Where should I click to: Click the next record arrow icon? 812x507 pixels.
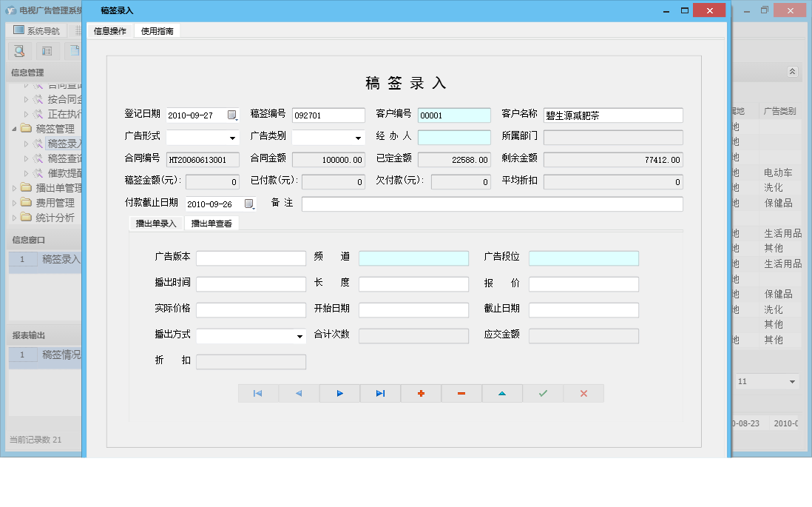pos(339,393)
